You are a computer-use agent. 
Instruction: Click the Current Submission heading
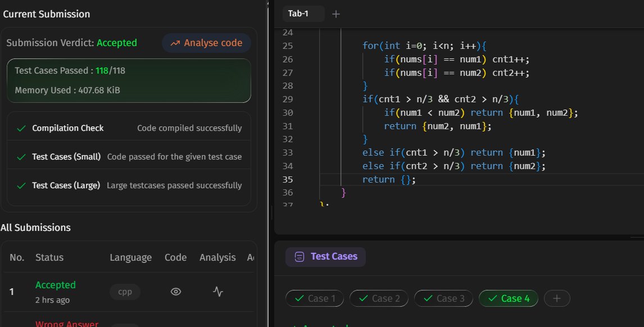[x=47, y=14]
